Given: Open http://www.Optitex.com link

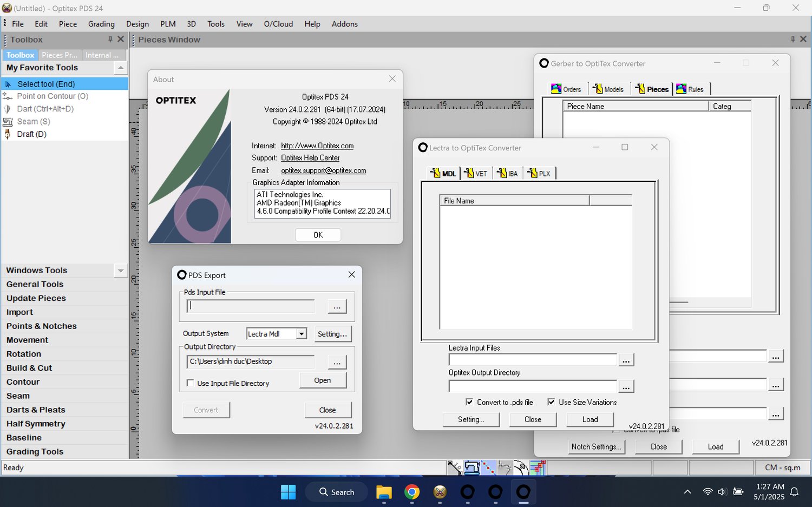Looking at the screenshot, I should pyautogui.click(x=317, y=146).
